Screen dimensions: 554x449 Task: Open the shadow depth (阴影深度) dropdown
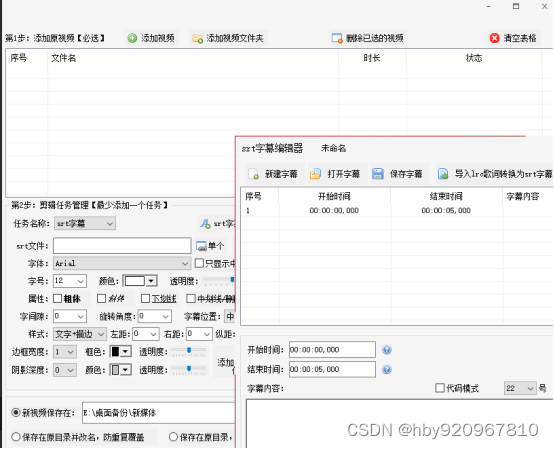pyautogui.click(x=65, y=370)
